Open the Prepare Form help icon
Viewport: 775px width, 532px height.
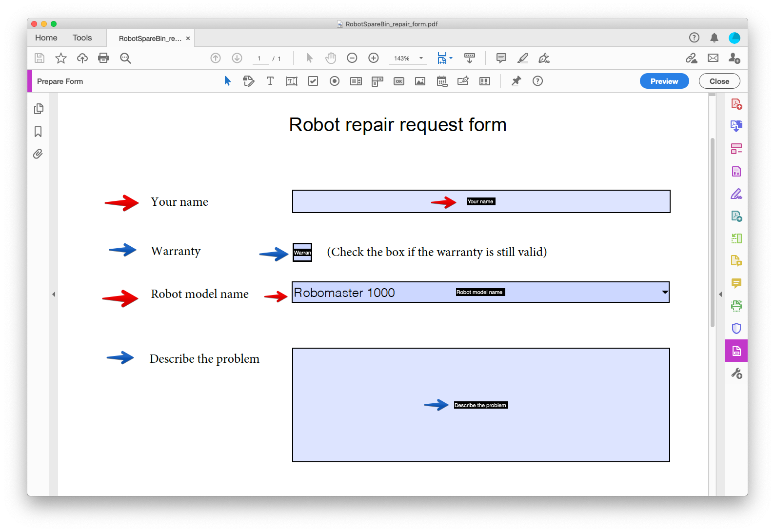(537, 81)
